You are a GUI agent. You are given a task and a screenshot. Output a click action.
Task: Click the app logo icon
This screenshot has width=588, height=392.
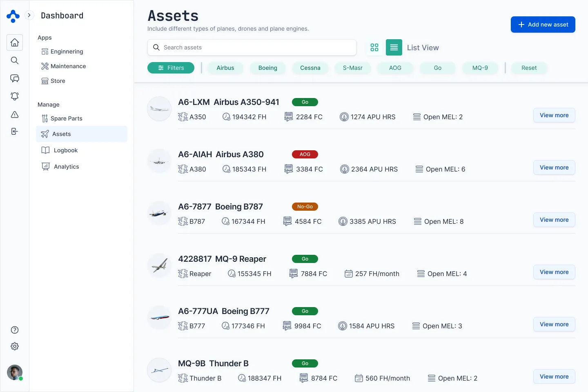click(13, 16)
